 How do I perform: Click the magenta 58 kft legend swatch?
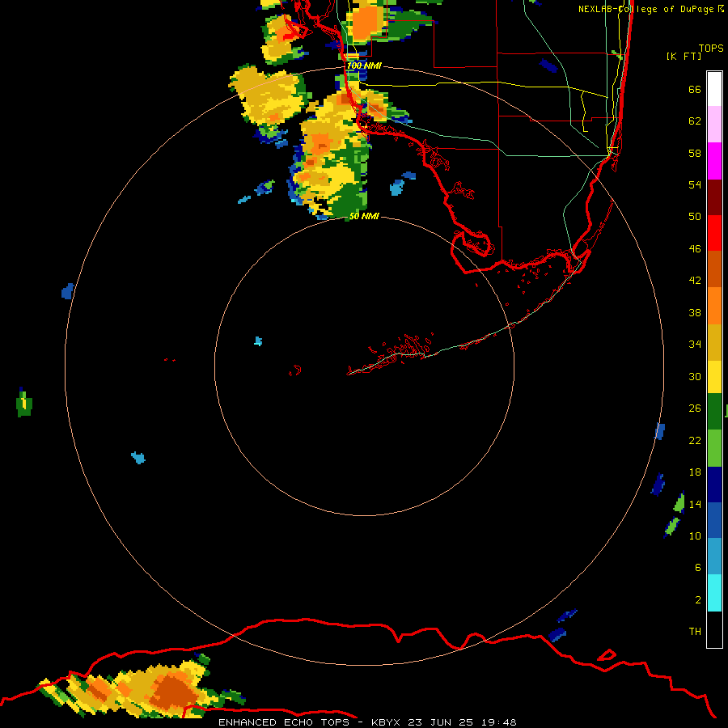pos(714,161)
